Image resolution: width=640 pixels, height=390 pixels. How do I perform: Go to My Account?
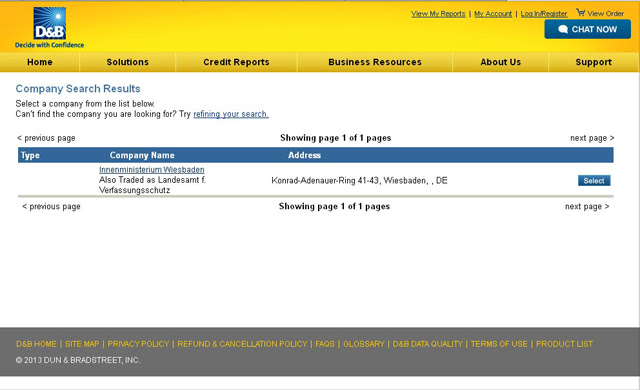tap(493, 14)
